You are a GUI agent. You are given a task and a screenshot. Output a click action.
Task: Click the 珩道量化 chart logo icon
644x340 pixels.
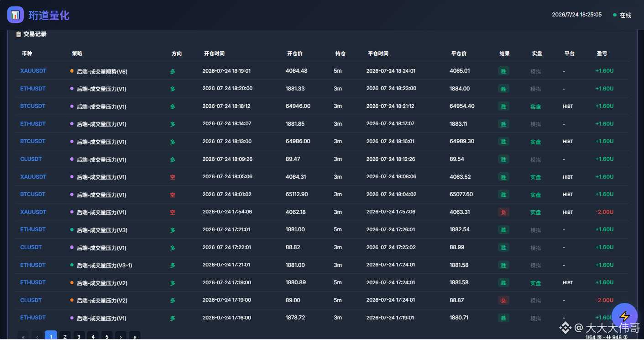click(16, 15)
